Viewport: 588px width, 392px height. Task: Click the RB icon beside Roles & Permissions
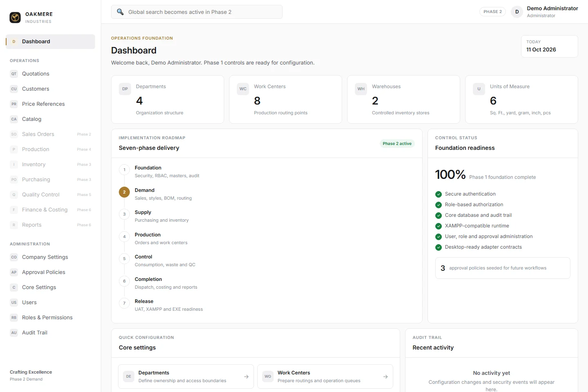[x=14, y=318]
